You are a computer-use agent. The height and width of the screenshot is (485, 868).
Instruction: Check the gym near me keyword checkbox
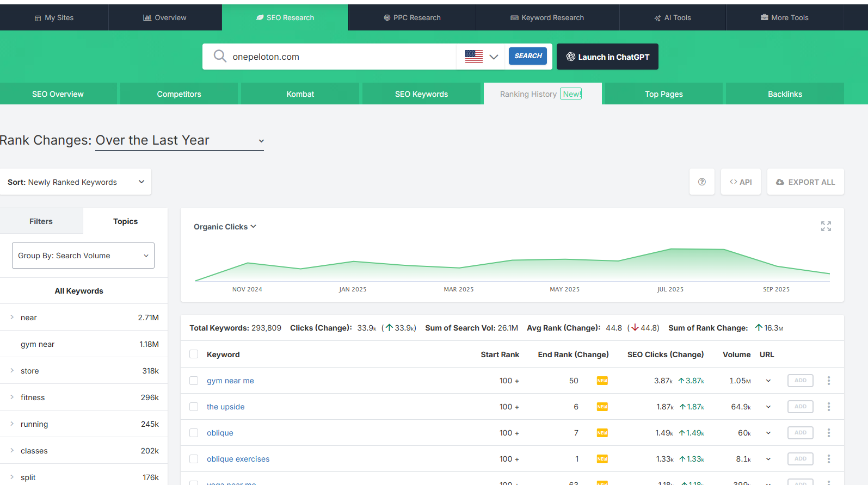[194, 381]
